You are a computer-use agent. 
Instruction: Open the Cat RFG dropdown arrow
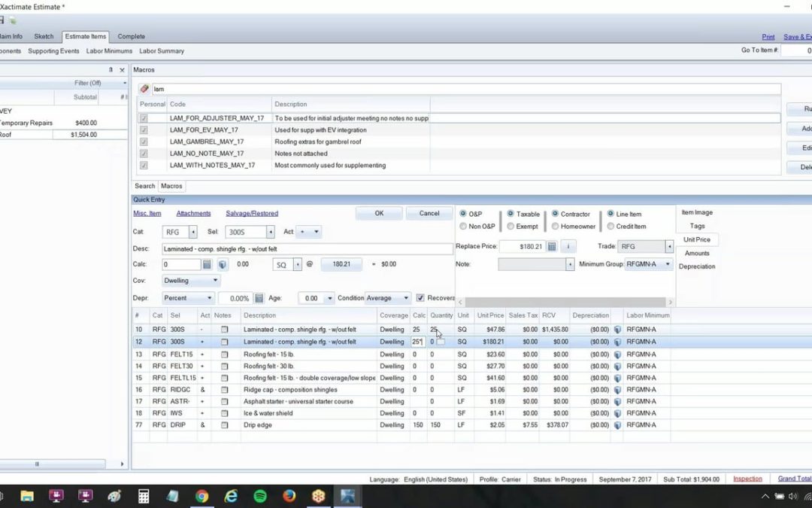pos(192,232)
